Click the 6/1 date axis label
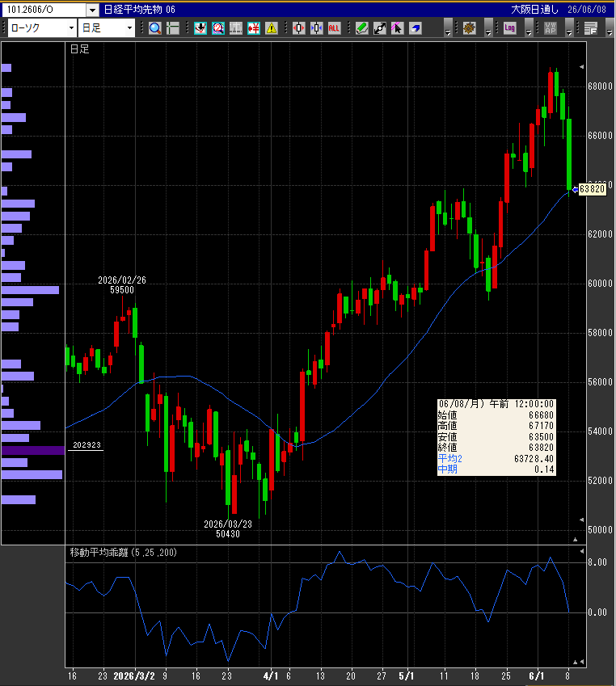This screenshot has width=616, height=686. (537, 676)
